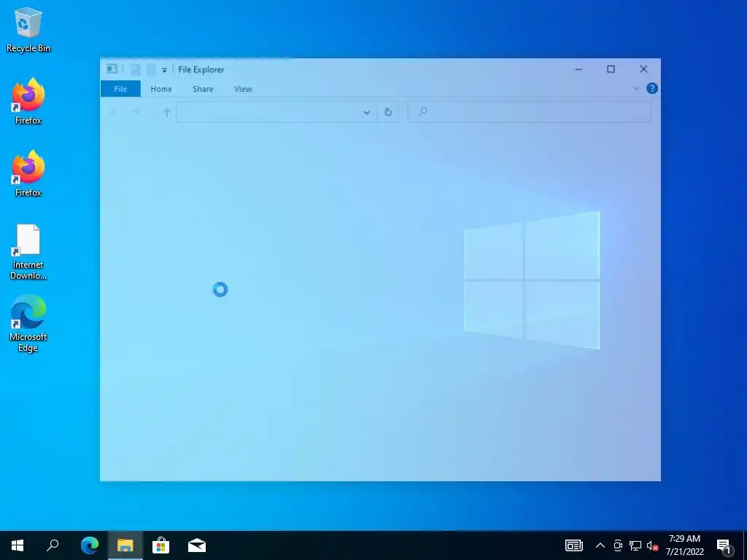Select the Microsoft Edge desktop shortcut
Screen dimensions: 747x560
pyautogui.click(x=28, y=324)
